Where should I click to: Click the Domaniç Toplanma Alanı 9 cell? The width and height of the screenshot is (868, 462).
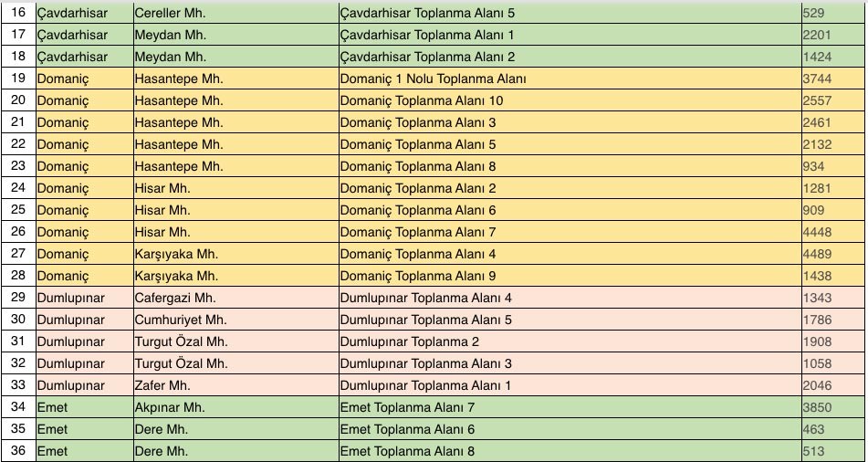569,276
